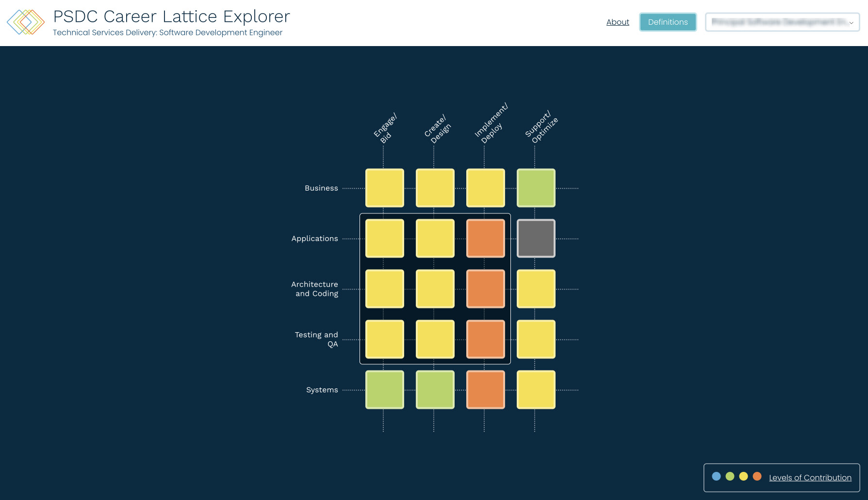Click the Architecture and Coding row label
The width and height of the screenshot is (868, 500).
(x=314, y=289)
